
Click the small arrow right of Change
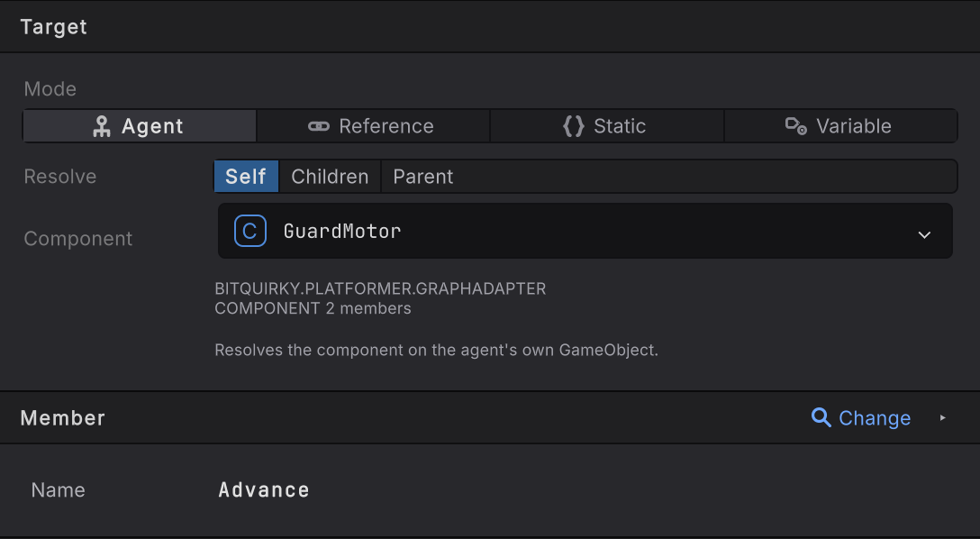942,417
